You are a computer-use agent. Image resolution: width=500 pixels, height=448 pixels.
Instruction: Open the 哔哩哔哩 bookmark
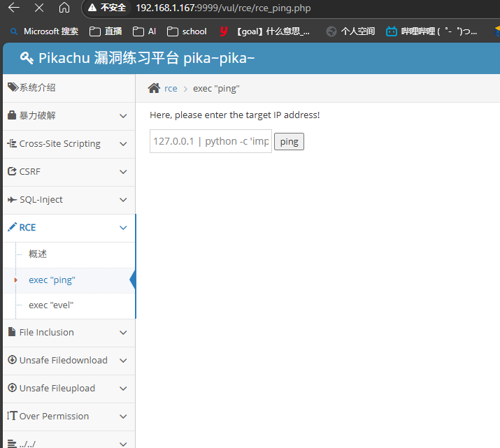coord(431,31)
